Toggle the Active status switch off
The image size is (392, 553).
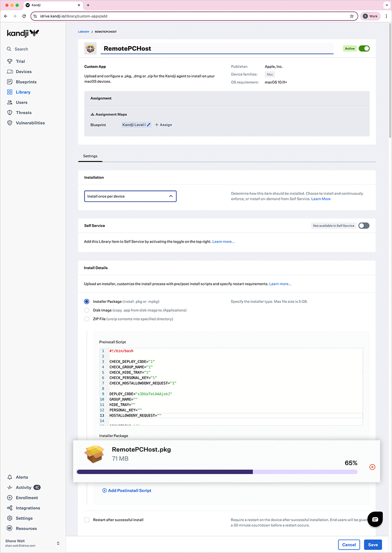click(x=364, y=48)
